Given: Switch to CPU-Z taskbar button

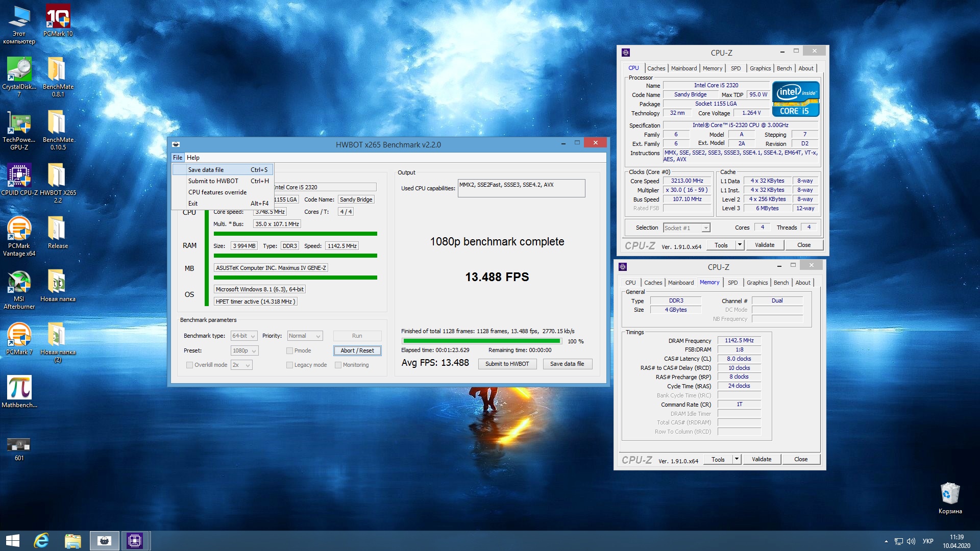Looking at the screenshot, I should pyautogui.click(x=135, y=541).
